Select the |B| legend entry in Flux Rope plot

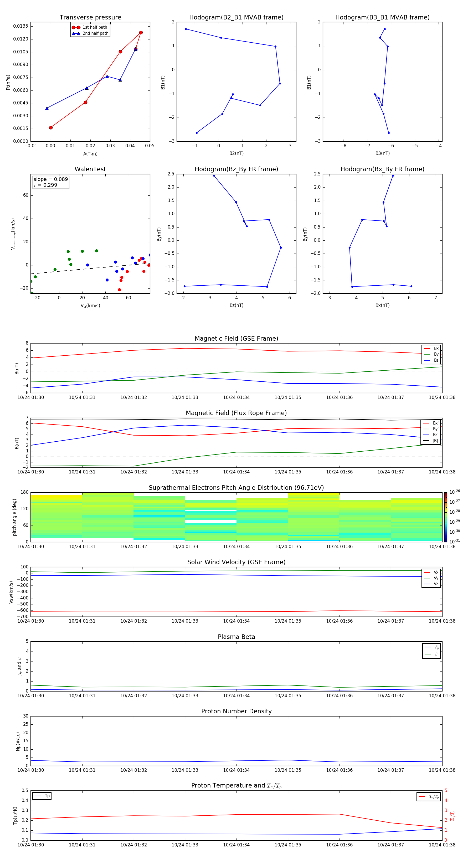431,441
